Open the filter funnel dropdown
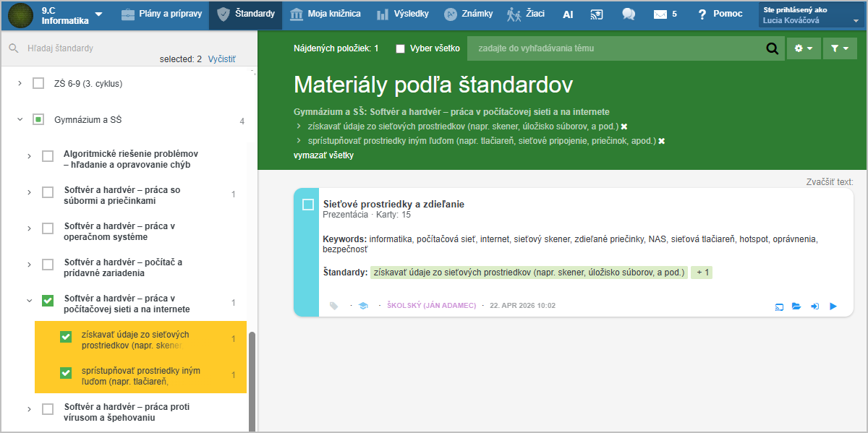Viewport: 868px width, 433px height. pos(839,48)
